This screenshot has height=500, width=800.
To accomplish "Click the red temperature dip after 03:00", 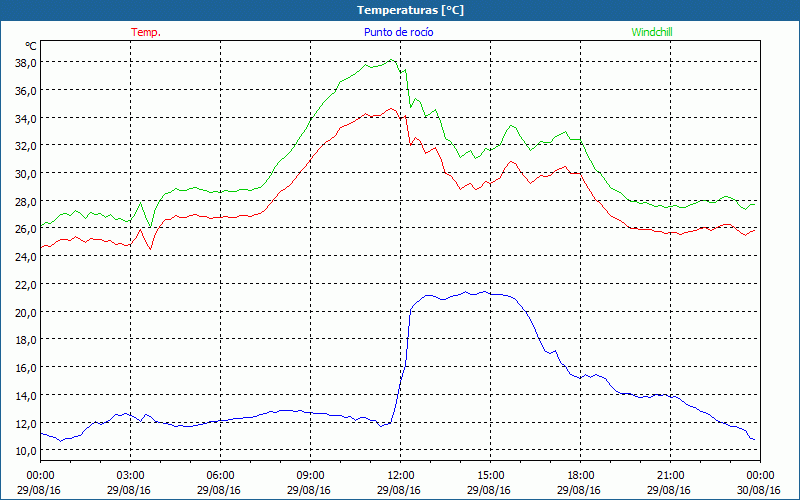I will coord(150,248).
